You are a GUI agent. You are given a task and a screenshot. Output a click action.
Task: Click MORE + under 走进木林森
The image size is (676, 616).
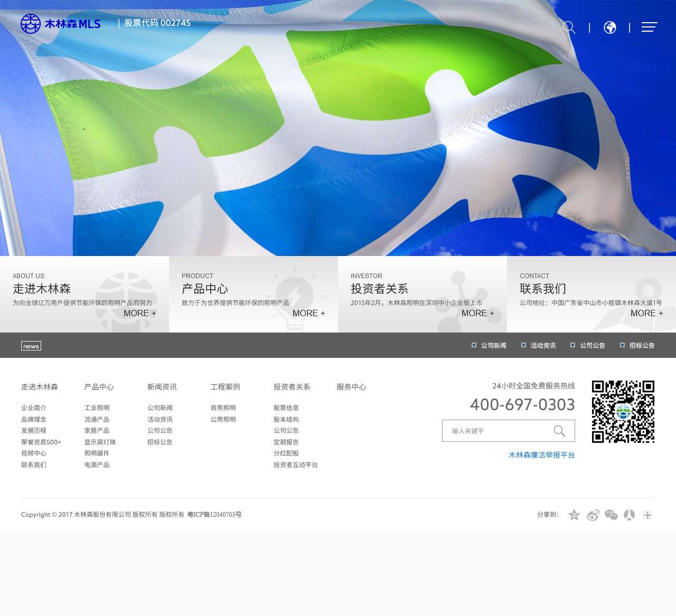pyautogui.click(x=140, y=313)
